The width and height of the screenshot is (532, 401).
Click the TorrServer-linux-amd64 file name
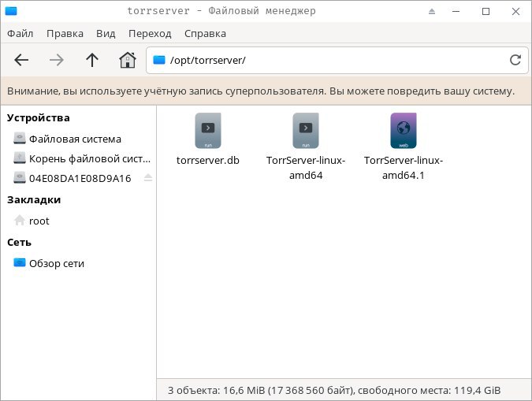click(x=306, y=168)
